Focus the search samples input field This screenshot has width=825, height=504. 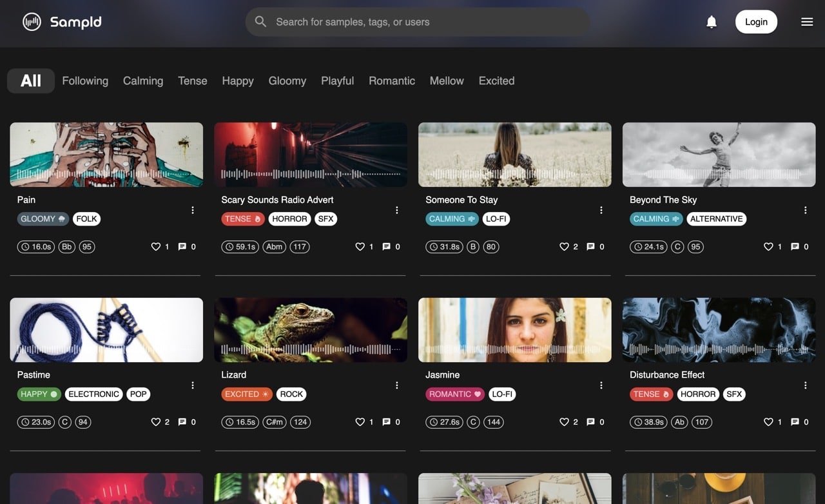coord(418,22)
